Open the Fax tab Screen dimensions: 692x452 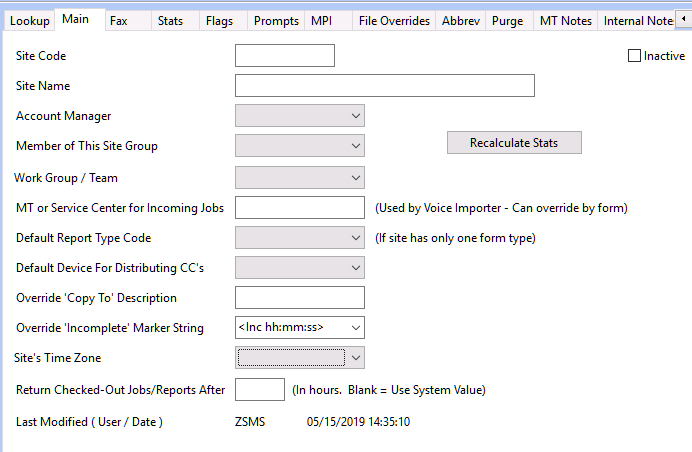pyautogui.click(x=119, y=21)
